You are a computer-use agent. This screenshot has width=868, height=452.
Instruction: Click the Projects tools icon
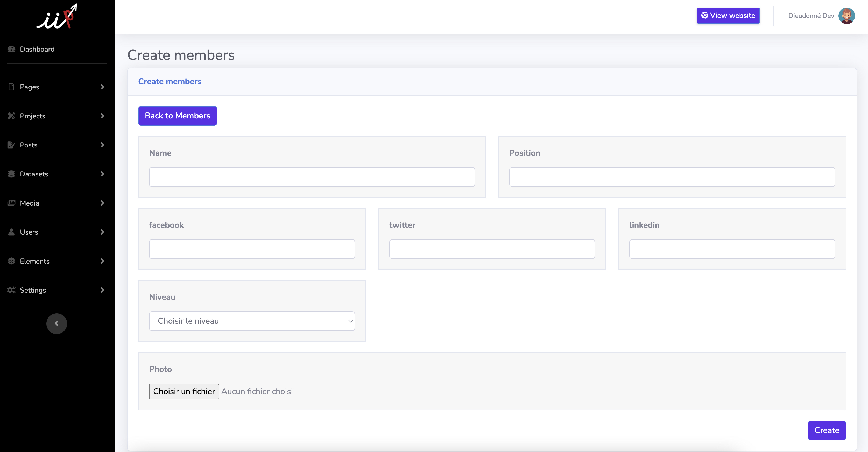click(11, 116)
